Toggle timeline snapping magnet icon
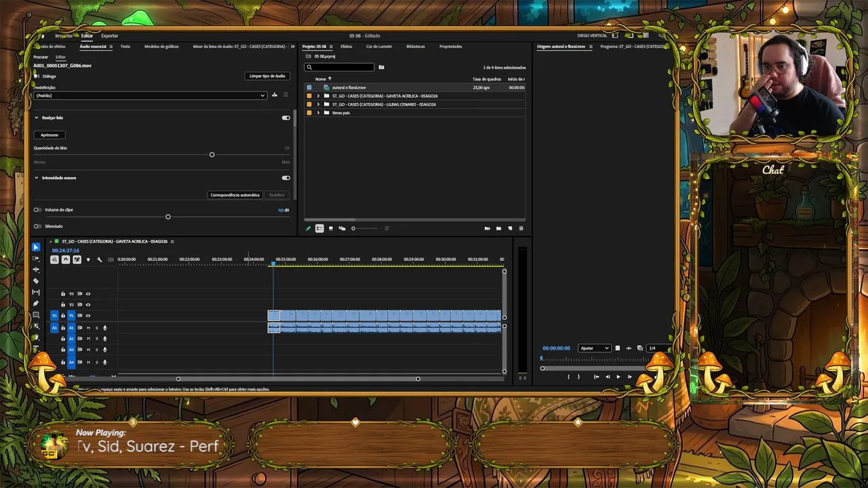868x488 pixels. pos(66,260)
